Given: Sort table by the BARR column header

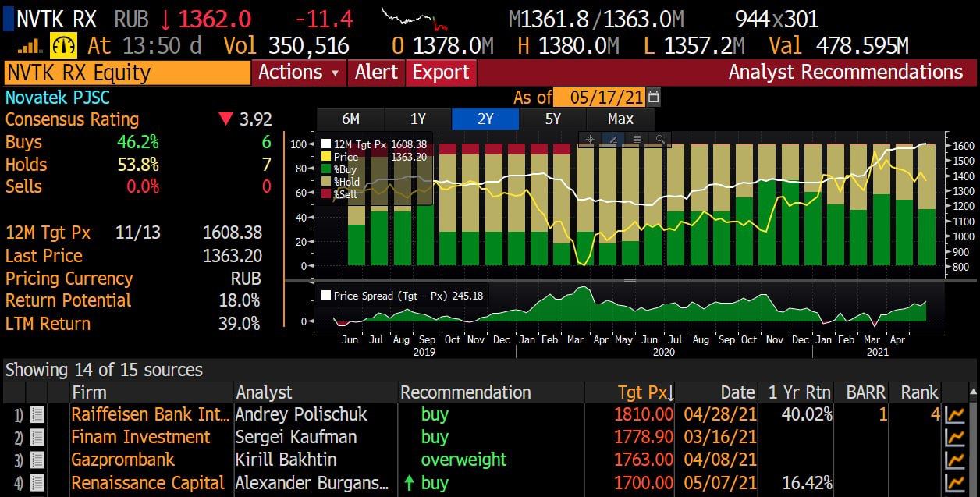Looking at the screenshot, I should click(866, 392).
